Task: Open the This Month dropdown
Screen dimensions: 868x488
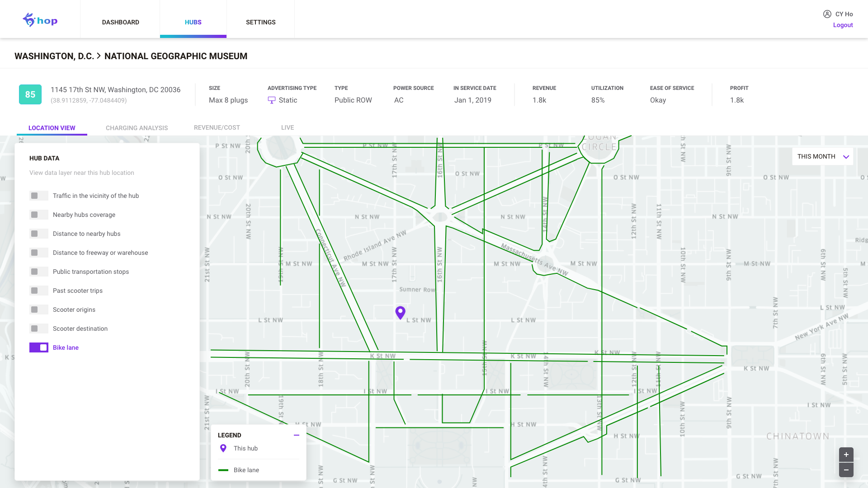Action: [823, 156]
